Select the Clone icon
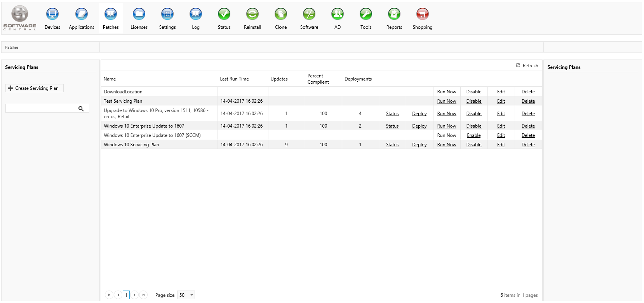Screen dimensions: 644x303 coord(281,14)
